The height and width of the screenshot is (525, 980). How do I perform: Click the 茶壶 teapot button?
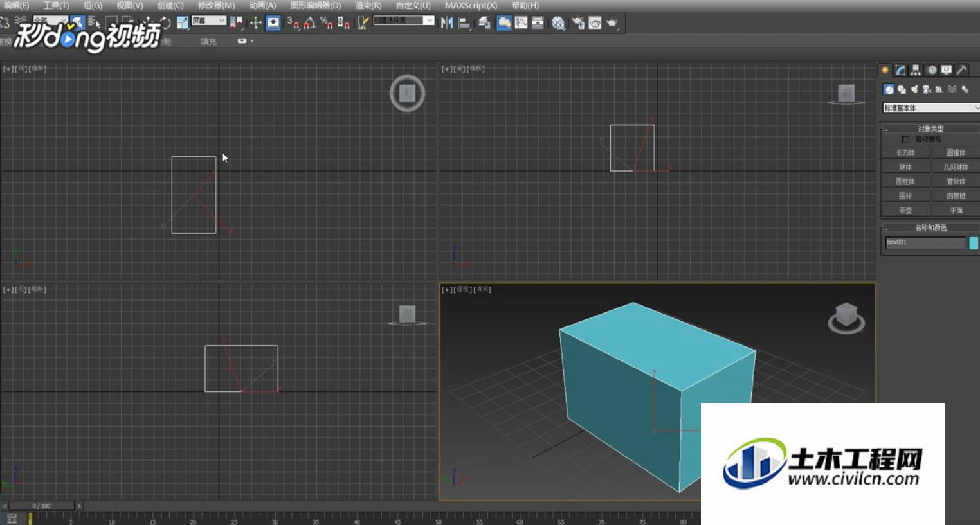tap(905, 211)
